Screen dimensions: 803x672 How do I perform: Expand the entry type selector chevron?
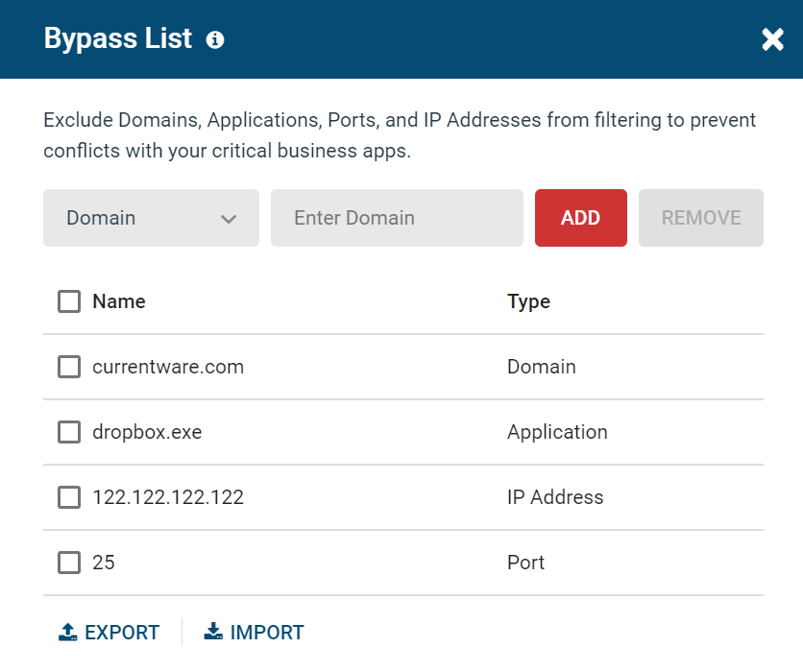click(230, 219)
